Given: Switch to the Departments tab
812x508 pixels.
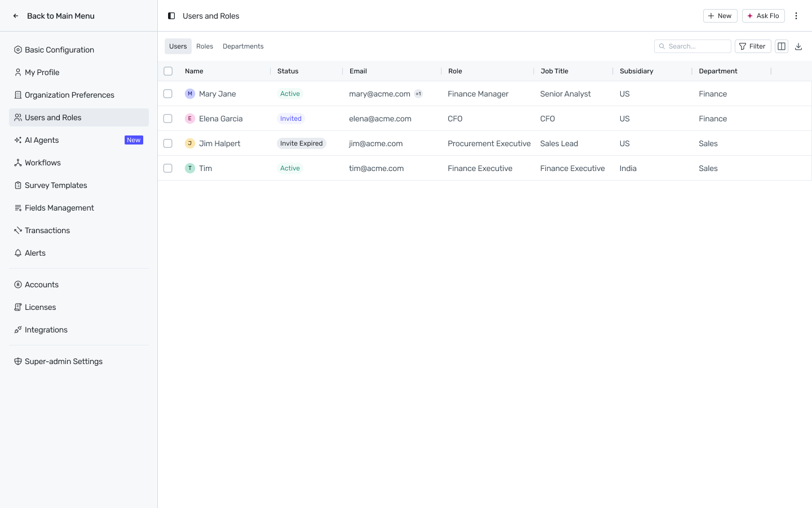Looking at the screenshot, I should coord(243,46).
